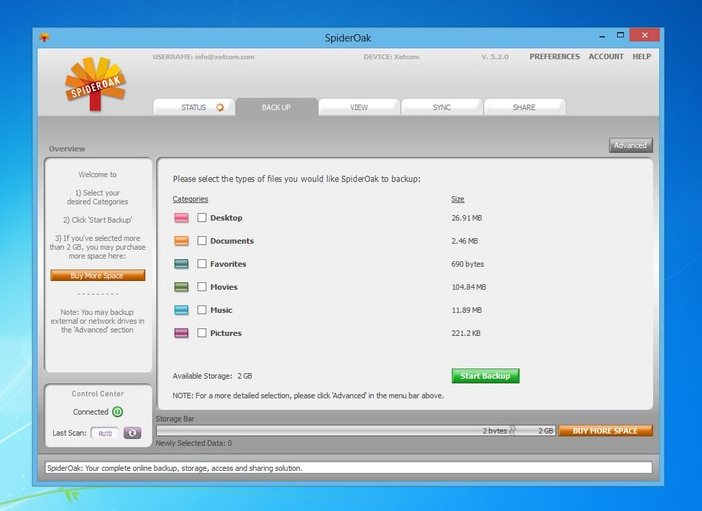
Task: Click the Storage Bar progress indicator
Action: 355,431
